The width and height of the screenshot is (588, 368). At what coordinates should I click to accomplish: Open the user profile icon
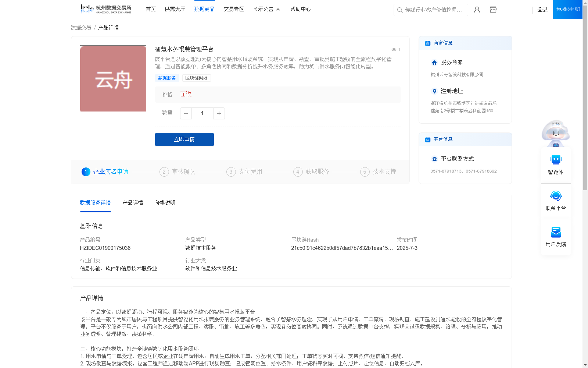tap(477, 10)
